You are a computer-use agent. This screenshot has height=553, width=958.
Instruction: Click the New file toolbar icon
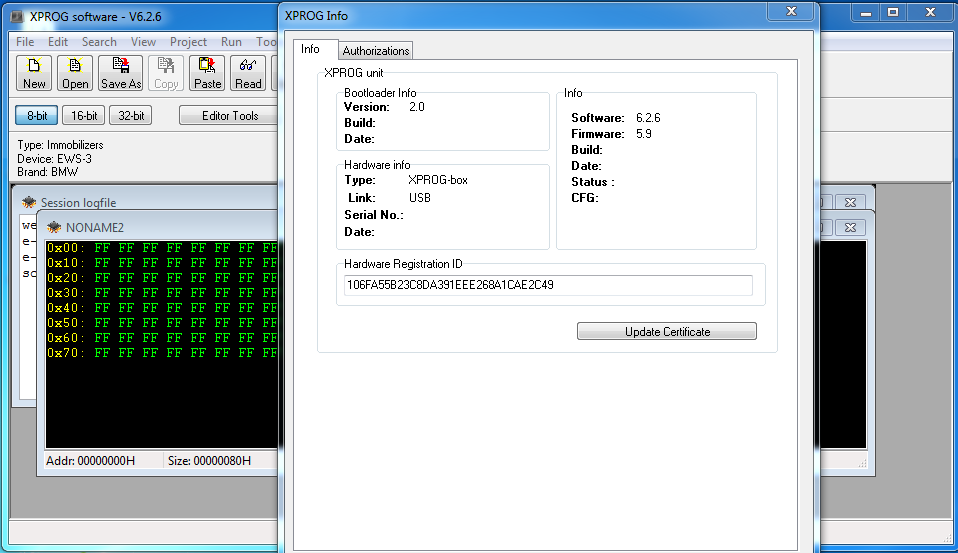(34, 73)
